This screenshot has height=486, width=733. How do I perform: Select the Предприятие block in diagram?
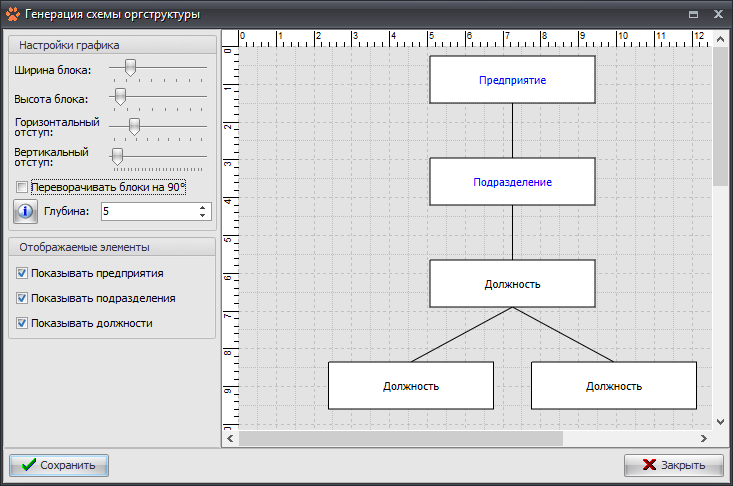click(512, 80)
